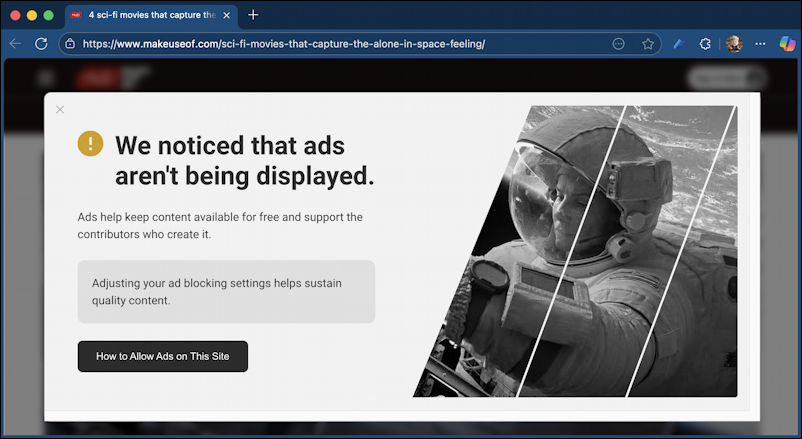Open the Extensions puzzle icon
The height and width of the screenshot is (439, 802).
tap(705, 44)
